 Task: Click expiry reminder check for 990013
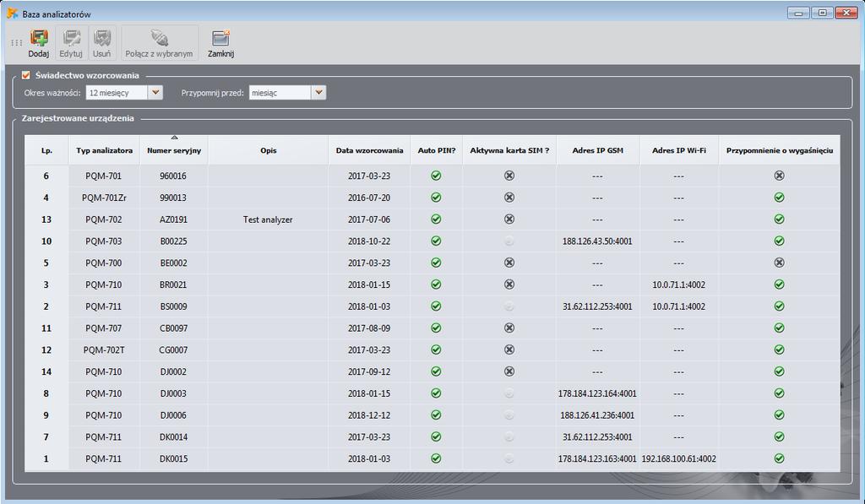[x=779, y=198]
